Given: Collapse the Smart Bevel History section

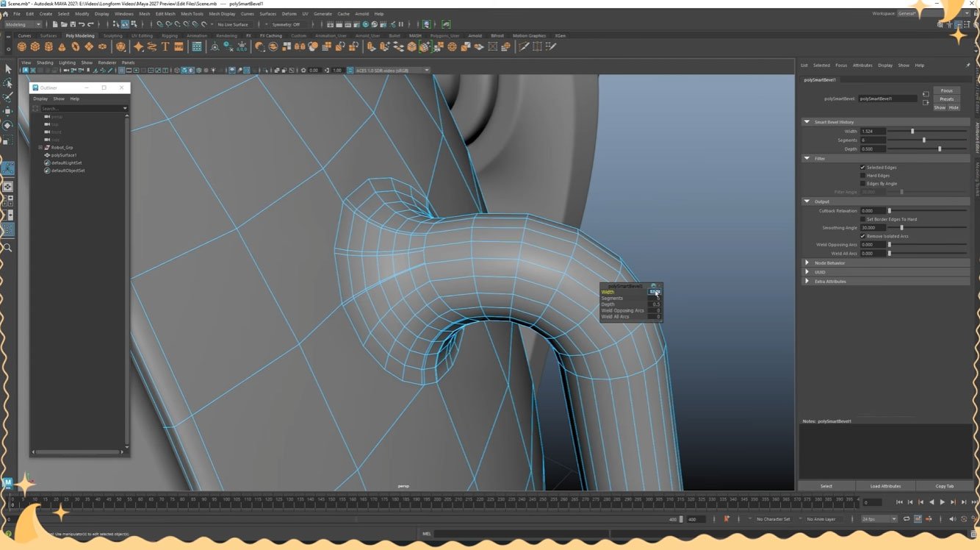Looking at the screenshot, I should click(x=807, y=122).
